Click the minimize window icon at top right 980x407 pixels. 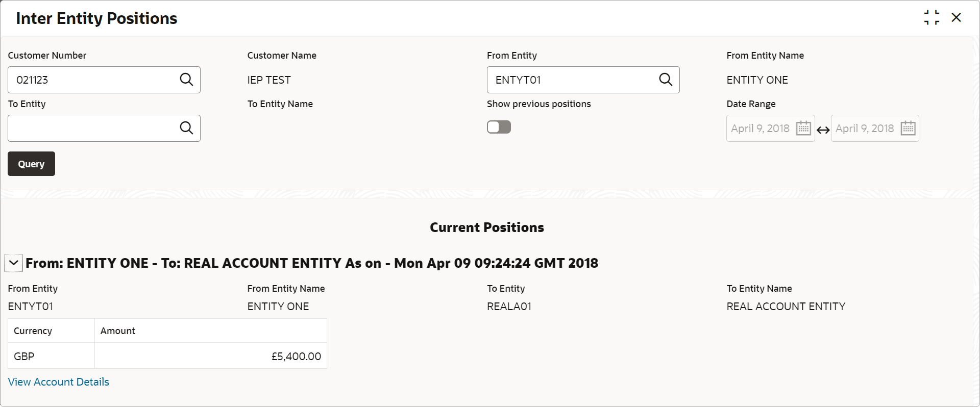[x=932, y=17]
